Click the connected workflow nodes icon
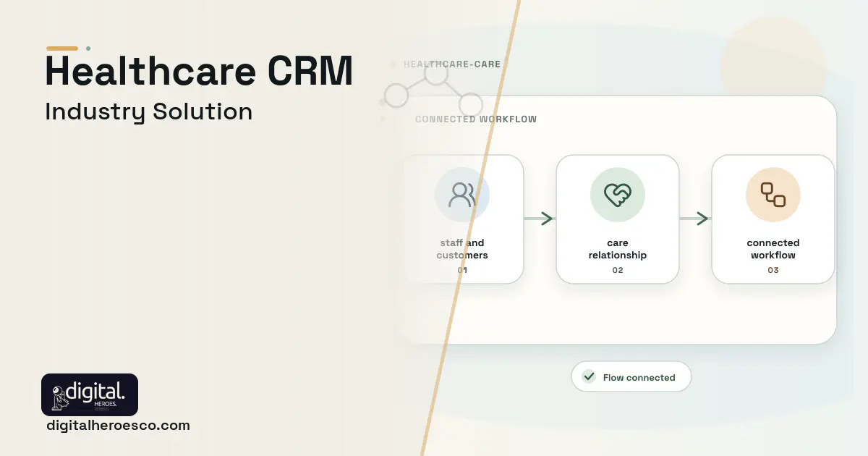The height and width of the screenshot is (456, 868). (x=773, y=195)
